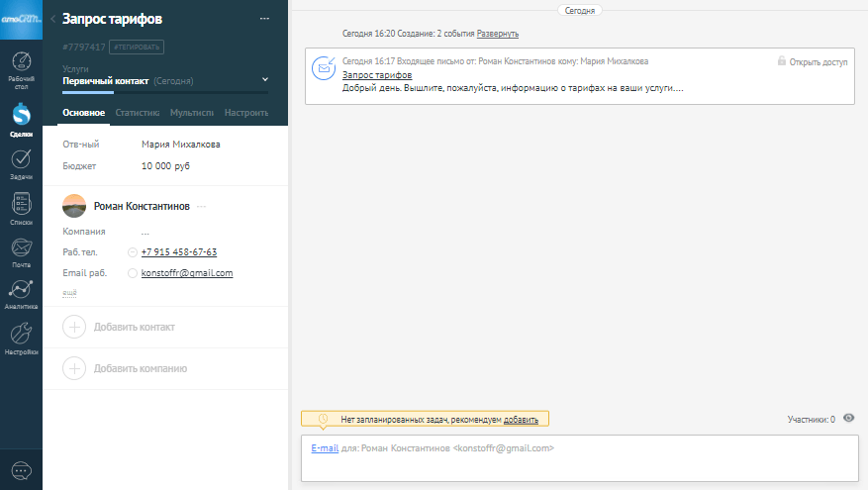Expand events with the Развернуть link
The width and height of the screenshot is (868, 490).
point(497,34)
